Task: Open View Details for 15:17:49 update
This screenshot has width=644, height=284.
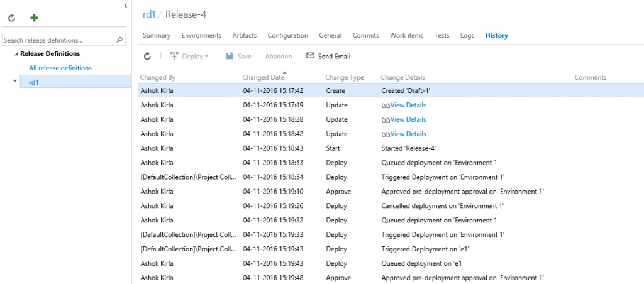Action: (x=408, y=105)
